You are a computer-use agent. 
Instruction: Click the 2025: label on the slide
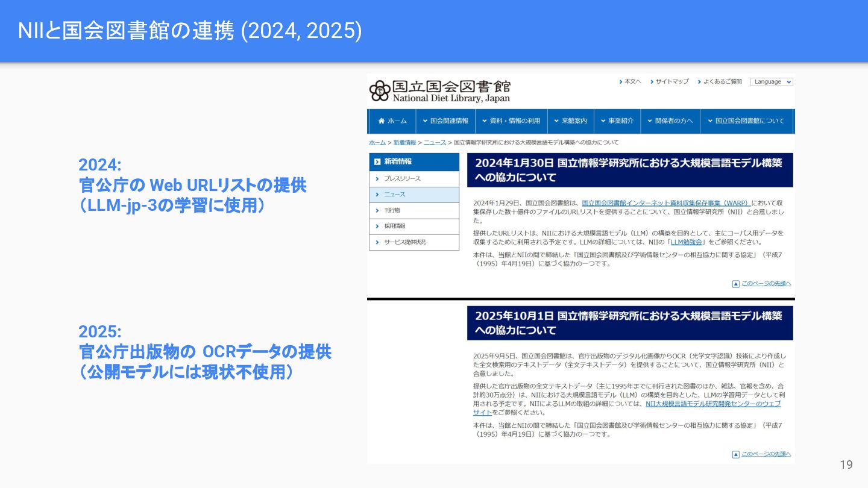[100, 331]
